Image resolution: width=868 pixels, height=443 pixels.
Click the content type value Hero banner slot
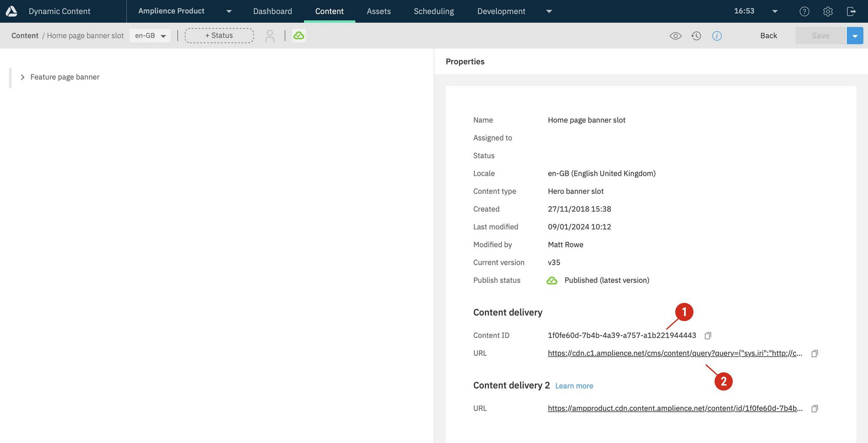click(x=576, y=191)
